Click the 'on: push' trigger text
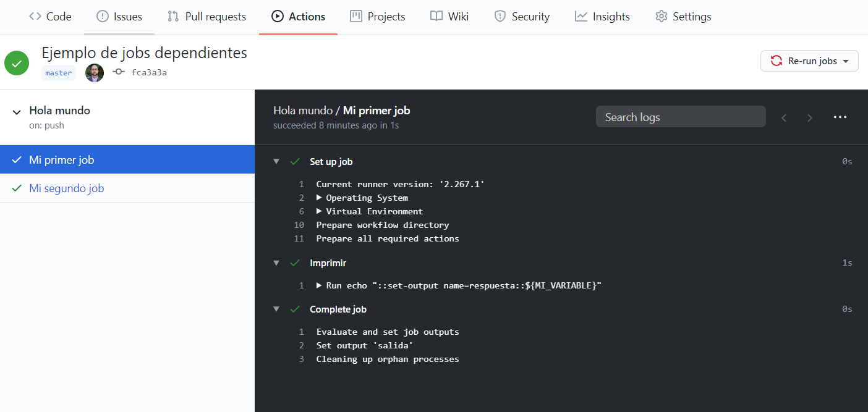 (46, 125)
